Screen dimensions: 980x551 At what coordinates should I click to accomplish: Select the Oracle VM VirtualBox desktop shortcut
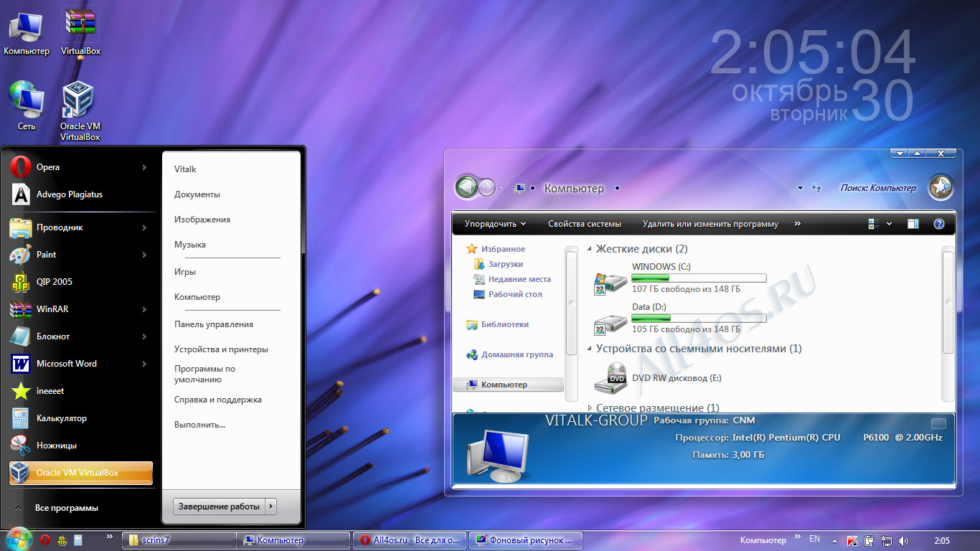point(80,110)
